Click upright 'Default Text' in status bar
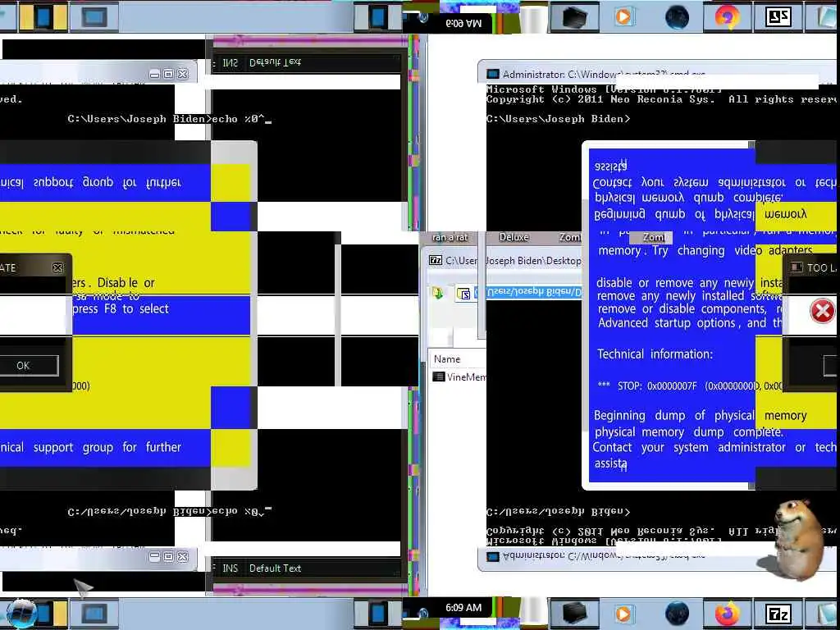Viewport: 840px width, 630px height. pyautogui.click(x=275, y=568)
